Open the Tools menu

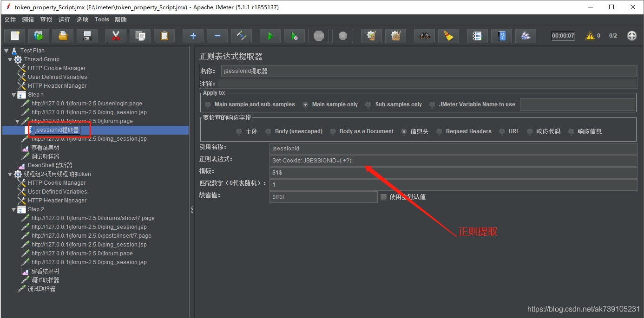pyautogui.click(x=102, y=19)
